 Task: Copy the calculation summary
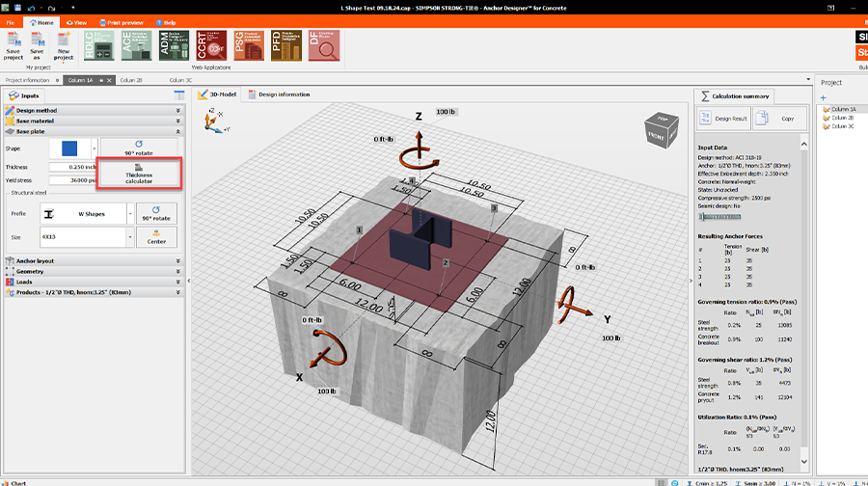pyautogui.click(x=779, y=119)
